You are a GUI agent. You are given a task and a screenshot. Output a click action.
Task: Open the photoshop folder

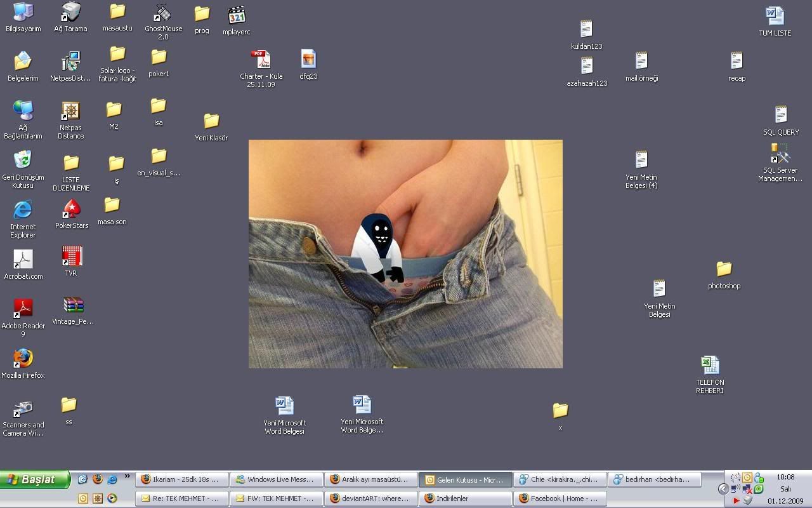click(x=724, y=270)
